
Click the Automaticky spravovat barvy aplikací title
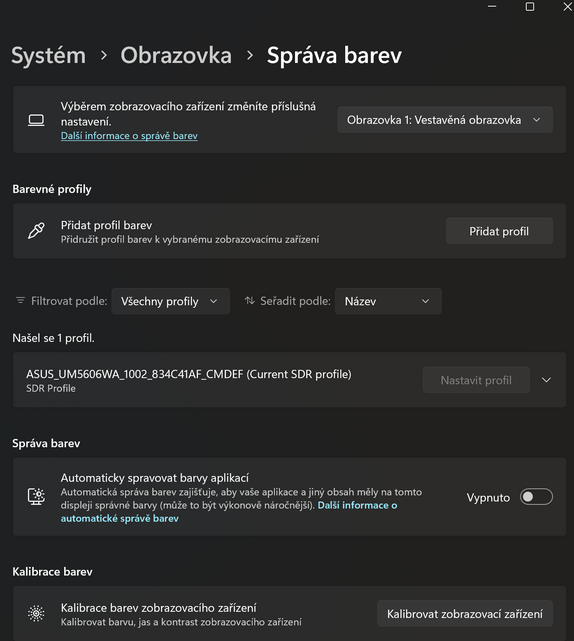(155, 478)
